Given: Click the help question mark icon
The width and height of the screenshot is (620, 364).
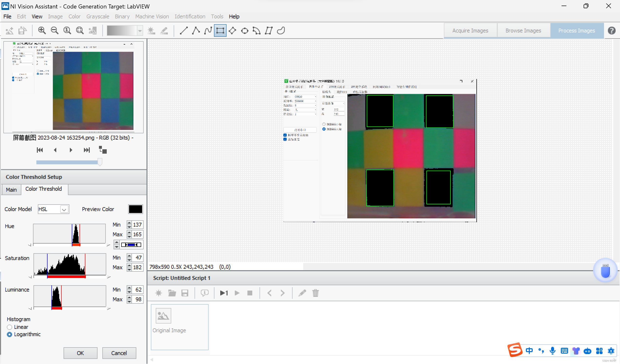Looking at the screenshot, I should coord(611,31).
